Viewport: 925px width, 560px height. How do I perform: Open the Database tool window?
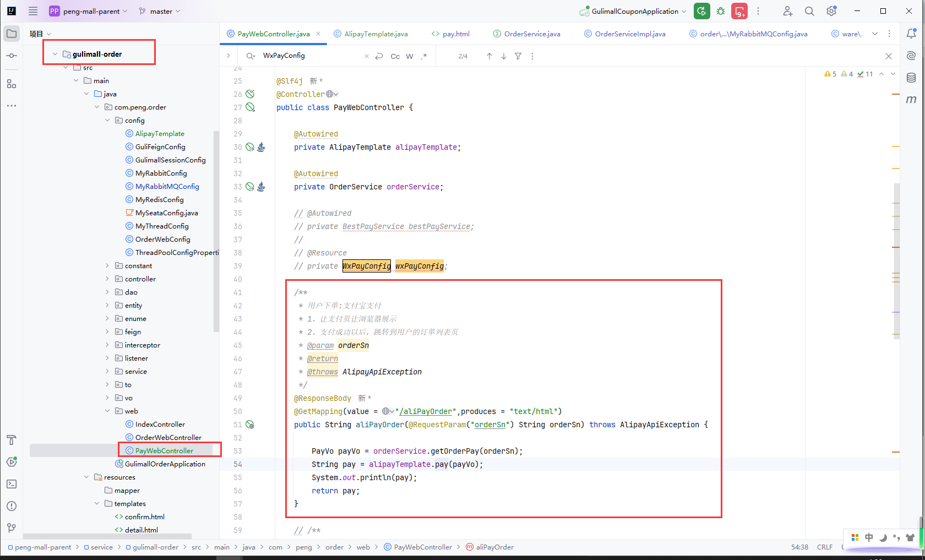click(911, 78)
